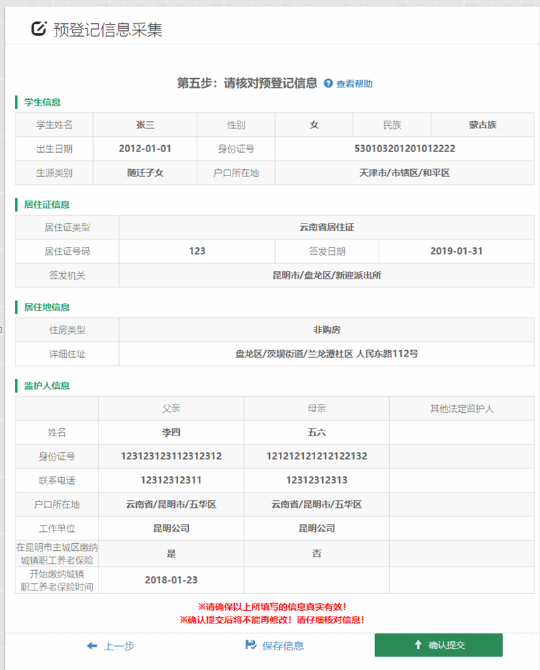Select the issue date 2019-01-31

coord(456,251)
